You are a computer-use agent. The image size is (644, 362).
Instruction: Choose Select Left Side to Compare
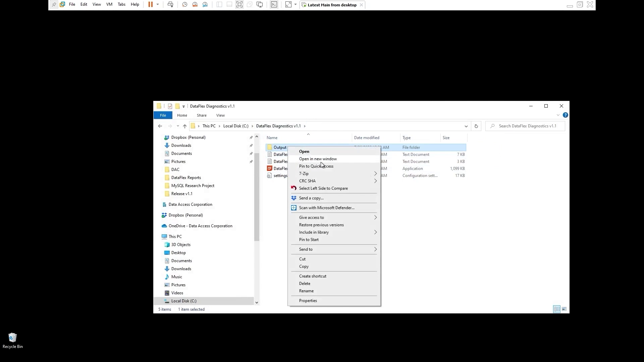tap(334, 188)
